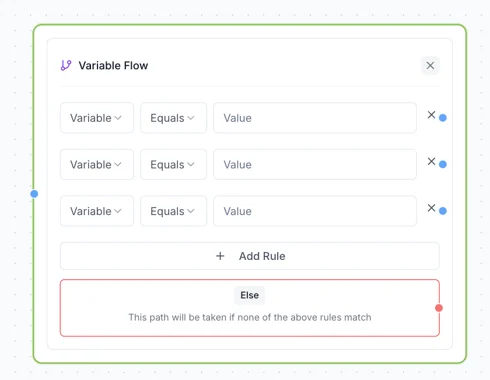The width and height of the screenshot is (490, 380).
Task: Open the first rule's Variable dropdown
Action: [x=97, y=118]
